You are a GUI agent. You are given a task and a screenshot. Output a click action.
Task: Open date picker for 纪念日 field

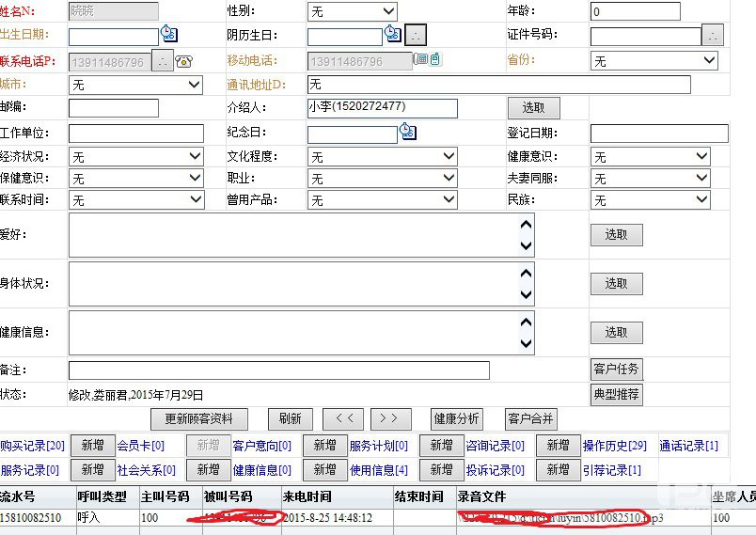(407, 133)
